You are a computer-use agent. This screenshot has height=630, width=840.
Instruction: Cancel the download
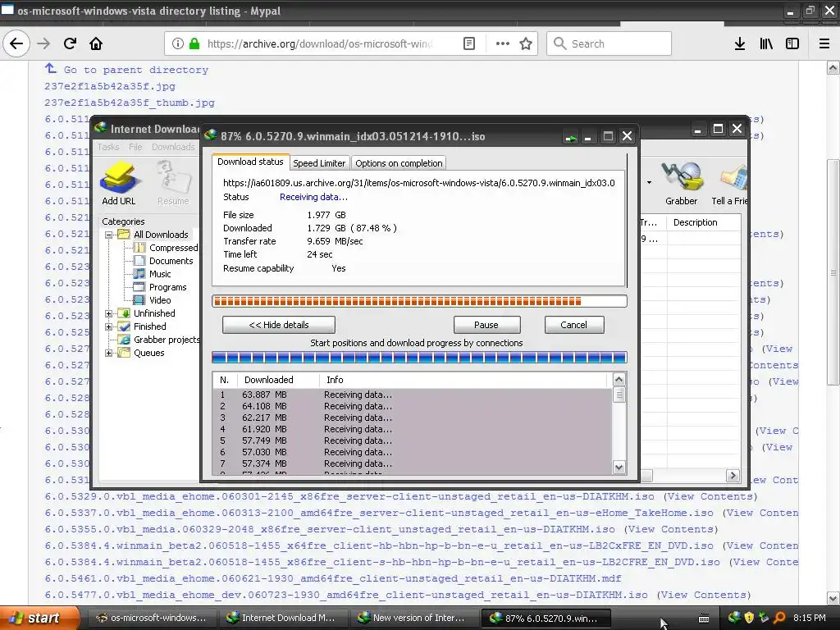pyautogui.click(x=573, y=325)
